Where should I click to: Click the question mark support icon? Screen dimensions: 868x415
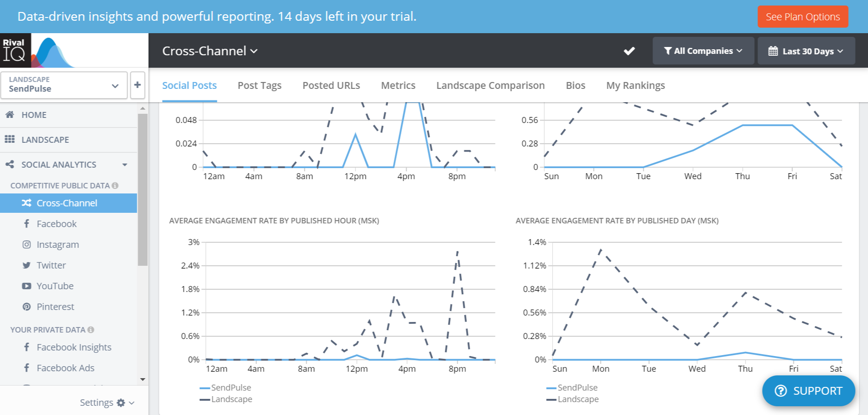781,391
